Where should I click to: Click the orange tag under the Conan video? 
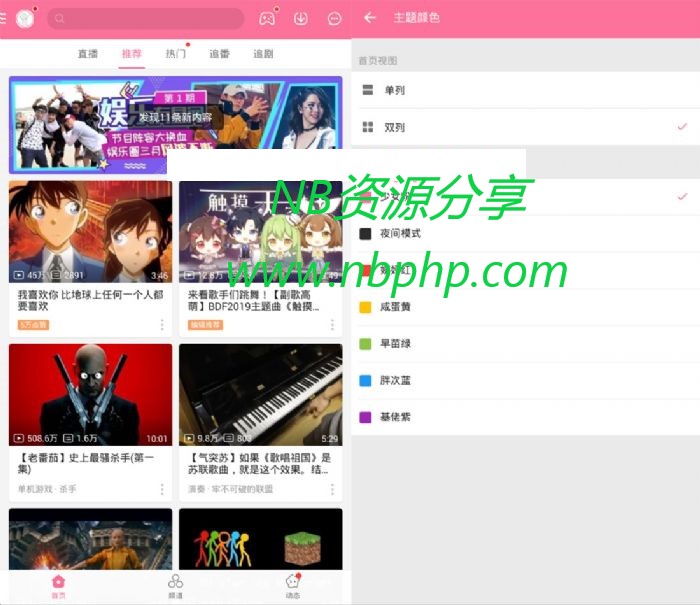coord(33,325)
